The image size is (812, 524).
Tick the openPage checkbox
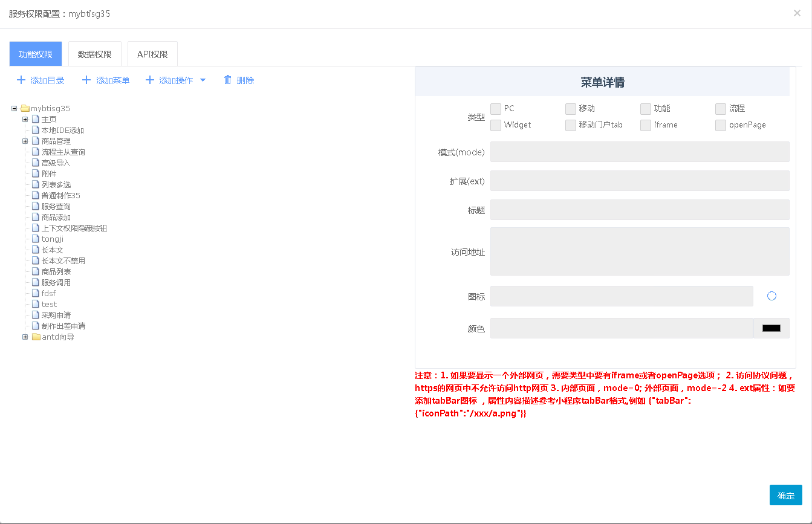pyautogui.click(x=721, y=125)
